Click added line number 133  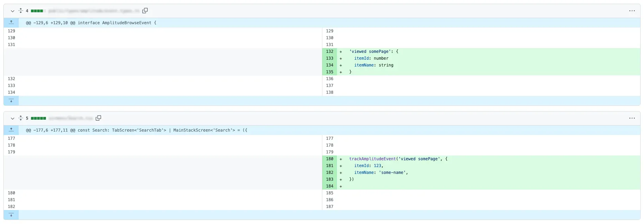[329, 58]
